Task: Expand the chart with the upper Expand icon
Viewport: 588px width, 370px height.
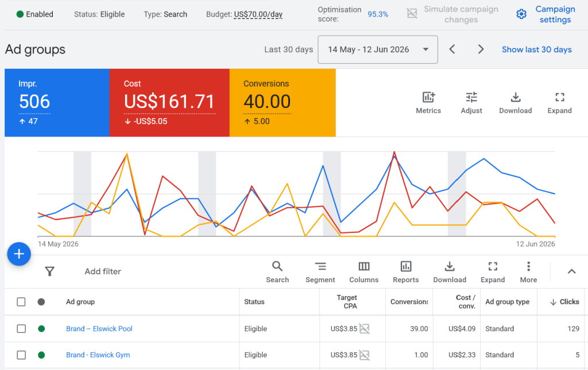Action: pos(559,98)
